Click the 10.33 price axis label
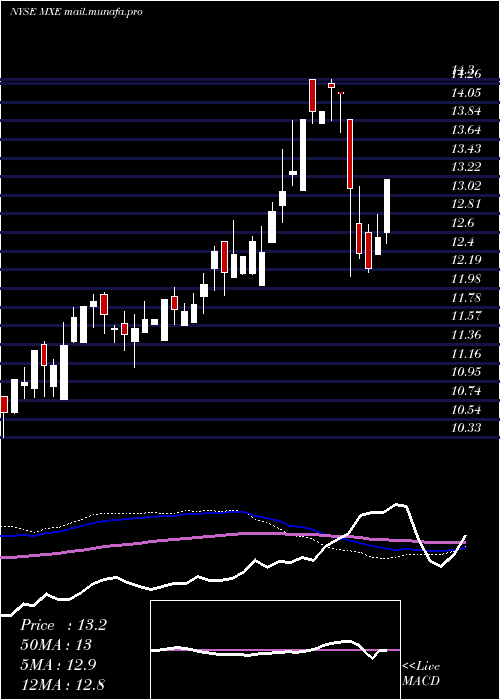Screen dimensions: 500x700 (466, 428)
